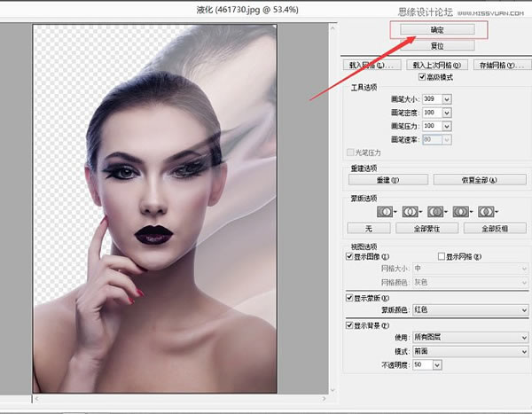Click the horizontal scrollbar right arrow
The height and width of the screenshot is (414, 532).
pos(325,399)
